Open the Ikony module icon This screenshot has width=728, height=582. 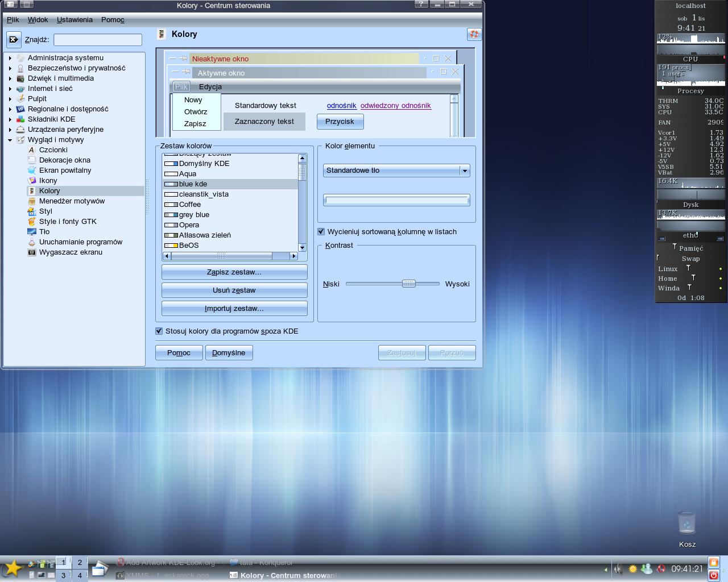pos(32,181)
